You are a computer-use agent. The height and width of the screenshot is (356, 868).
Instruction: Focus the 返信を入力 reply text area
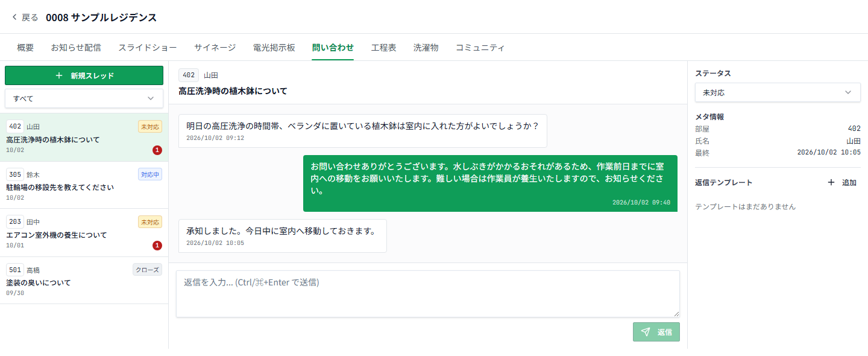pos(428,294)
